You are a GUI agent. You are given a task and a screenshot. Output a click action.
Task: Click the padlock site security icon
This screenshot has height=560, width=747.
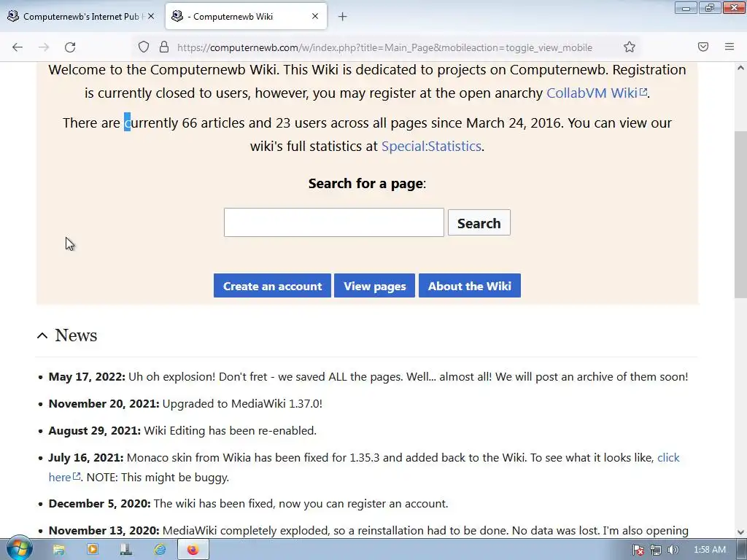point(164,47)
